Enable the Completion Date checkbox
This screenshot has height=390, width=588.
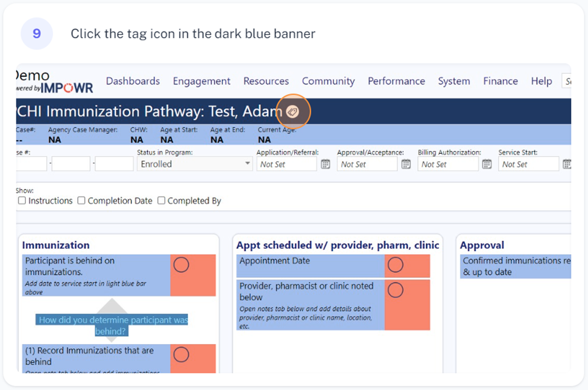81,200
